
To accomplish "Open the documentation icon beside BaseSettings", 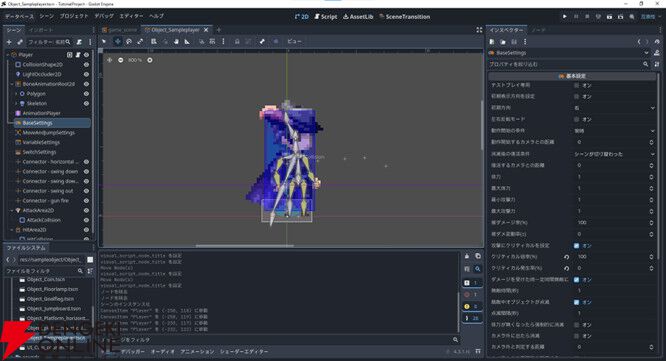I will pos(657,53).
